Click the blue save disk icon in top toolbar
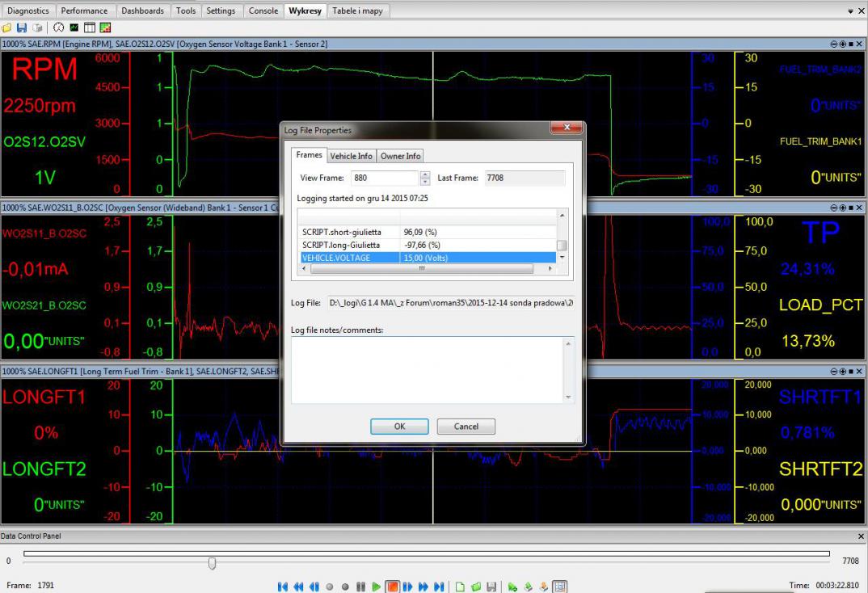This screenshot has height=593, width=868. click(x=21, y=27)
